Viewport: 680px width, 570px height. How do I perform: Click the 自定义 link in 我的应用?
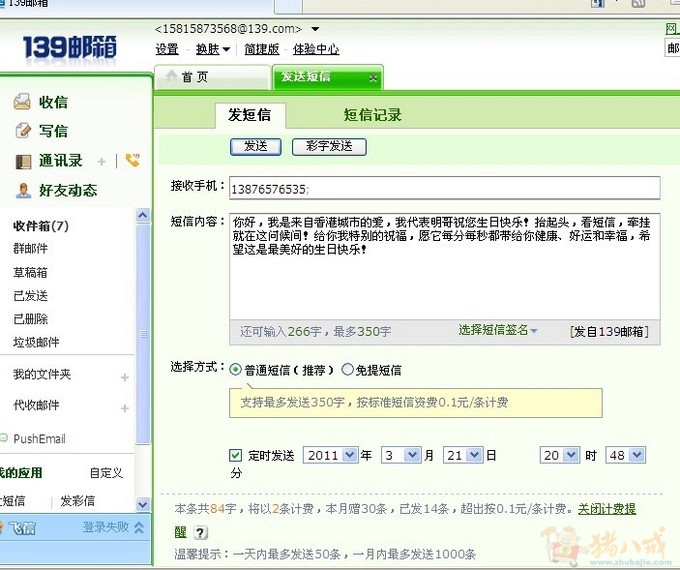pyautogui.click(x=106, y=473)
